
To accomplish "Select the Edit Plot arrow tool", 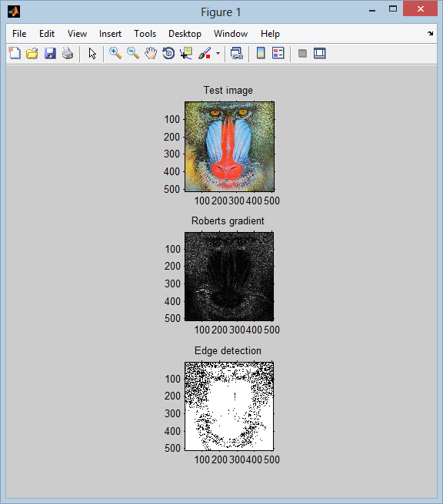I will click(x=92, y=53).
